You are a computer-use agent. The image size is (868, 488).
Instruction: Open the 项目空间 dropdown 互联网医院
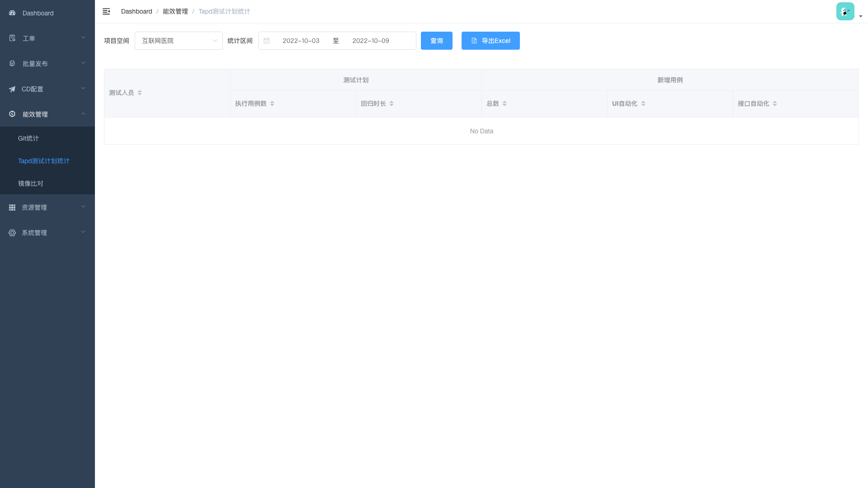pyautogui.click(x=179, y=41)
